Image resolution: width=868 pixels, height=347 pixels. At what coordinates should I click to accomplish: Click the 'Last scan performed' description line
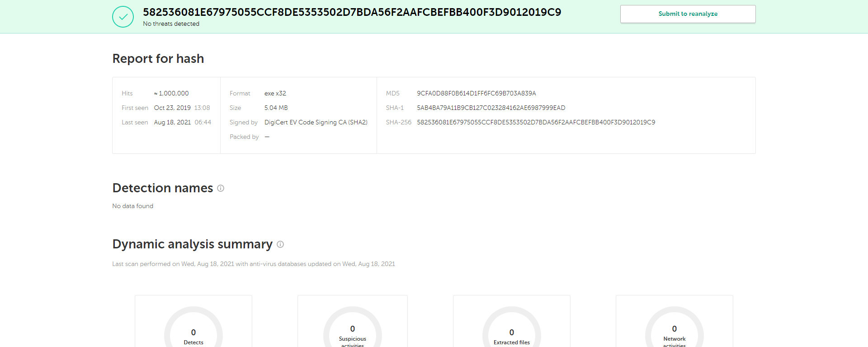(x=254, y=264)
